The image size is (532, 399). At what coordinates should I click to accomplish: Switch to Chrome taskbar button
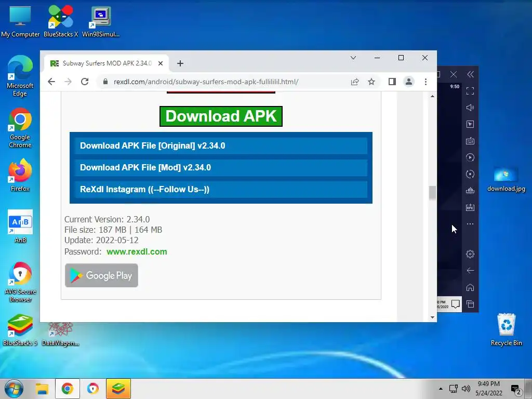[x=68, y=389]
